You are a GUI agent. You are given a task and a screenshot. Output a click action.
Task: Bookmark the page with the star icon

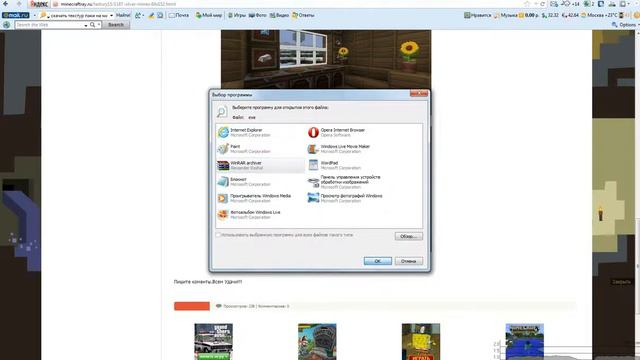pyautogui.click(x=527, y=4)
